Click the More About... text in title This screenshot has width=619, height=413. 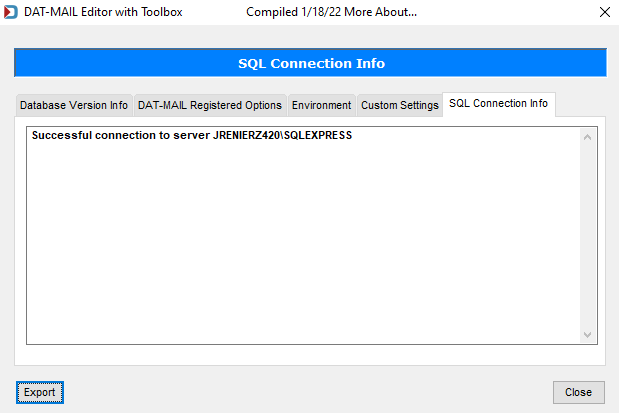380,12
